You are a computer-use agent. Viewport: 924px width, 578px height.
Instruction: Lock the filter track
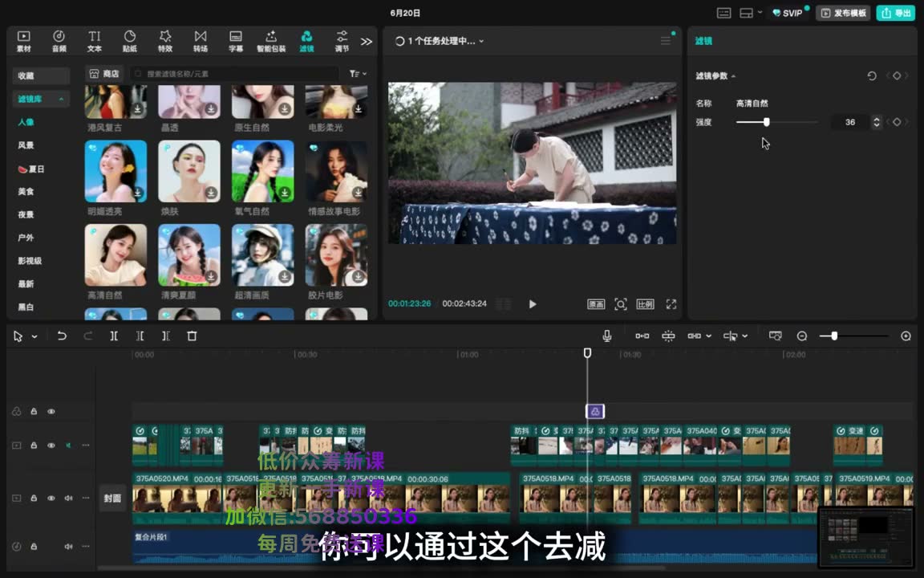[x=34, y=412]
